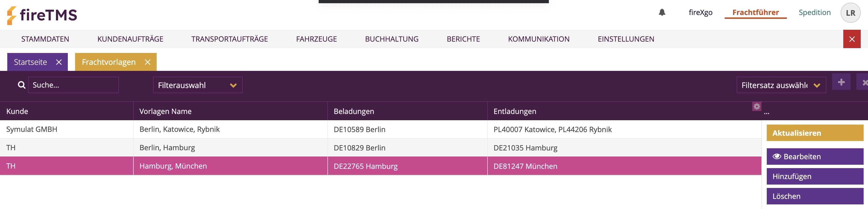Click the search magnifier icon
868x209 pixels.
pyautogui.click(x=22, y=85)
